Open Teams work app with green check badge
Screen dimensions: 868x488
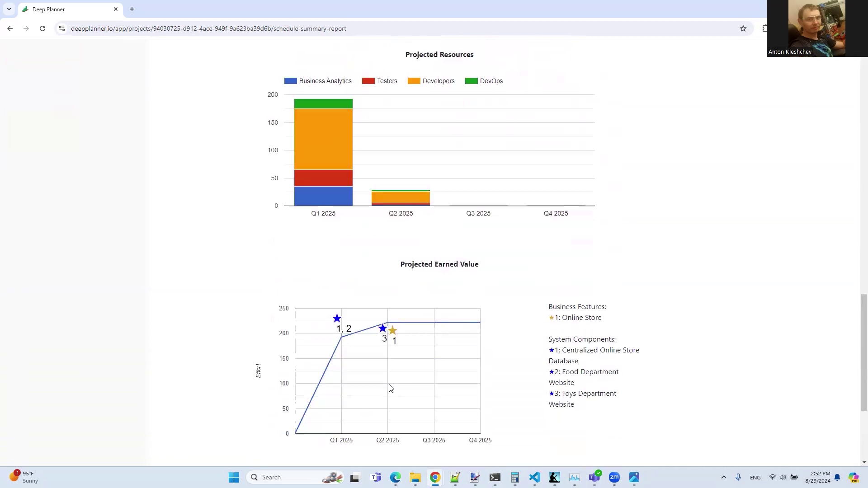pyautogui.click(x=594, y=477)
